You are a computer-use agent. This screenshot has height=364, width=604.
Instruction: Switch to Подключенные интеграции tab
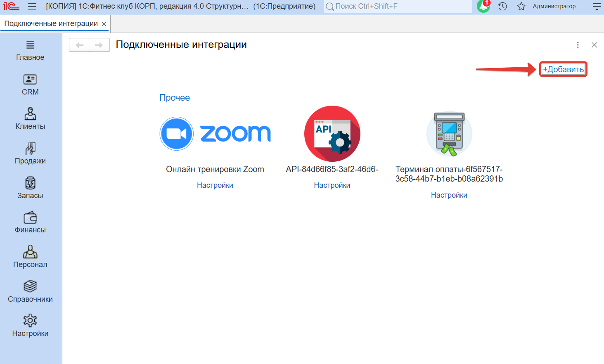(51, 24)
